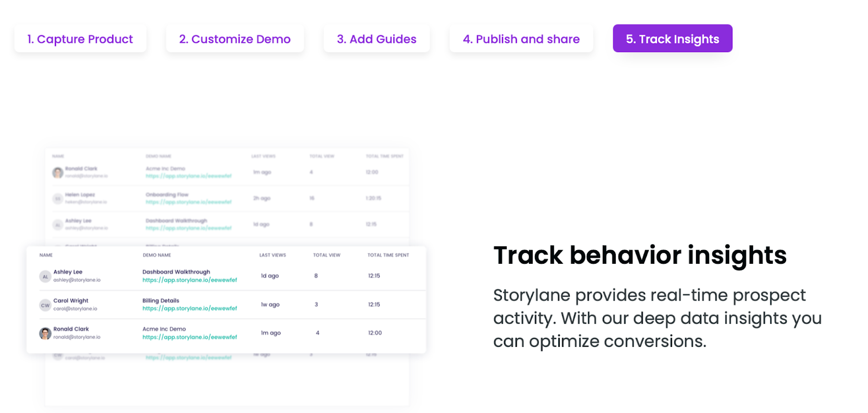The width and height of the screenshot is (868, 413).
Task: Click the Onboarding Flow link in blurred table
Action: pyautogui.click(x=188, y=202)
